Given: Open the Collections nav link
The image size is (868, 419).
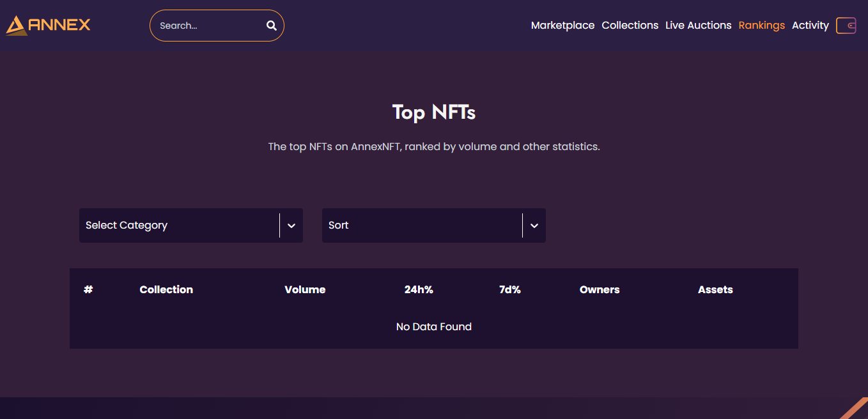Looking at the screenshot, I should [630, 26].
